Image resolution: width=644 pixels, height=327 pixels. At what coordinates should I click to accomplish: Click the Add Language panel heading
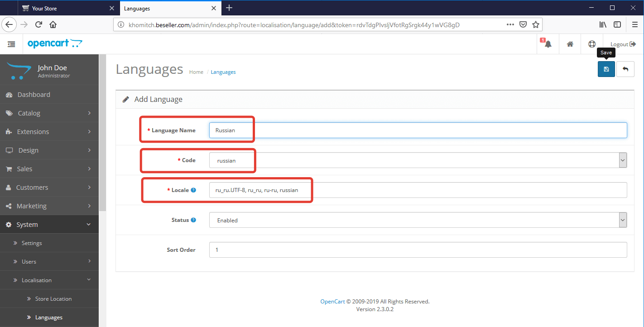(159, 100)
